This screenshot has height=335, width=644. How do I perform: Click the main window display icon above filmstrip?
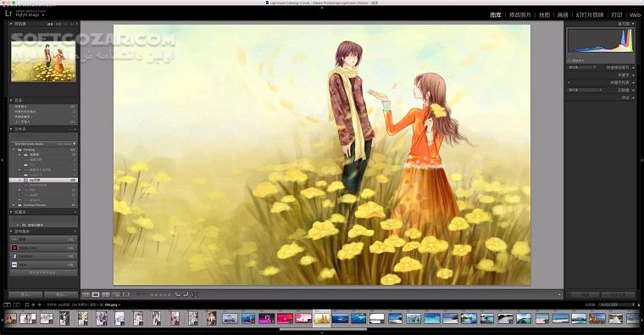[7, 304]
